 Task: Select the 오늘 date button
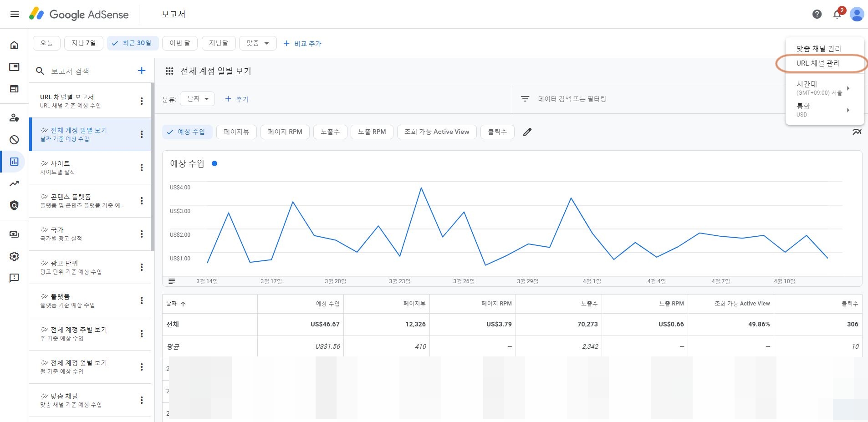click(x=46, y=43)
